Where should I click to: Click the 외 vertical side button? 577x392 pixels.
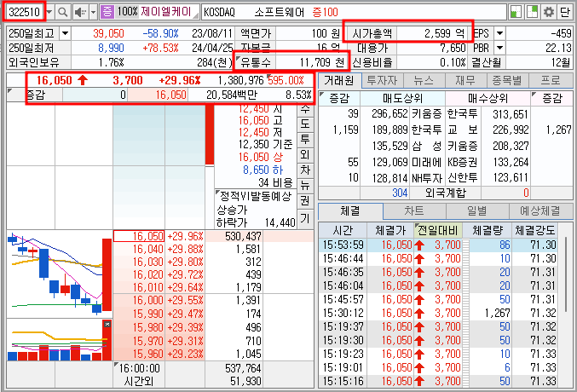pyautogui.click(x=305, y=154)
